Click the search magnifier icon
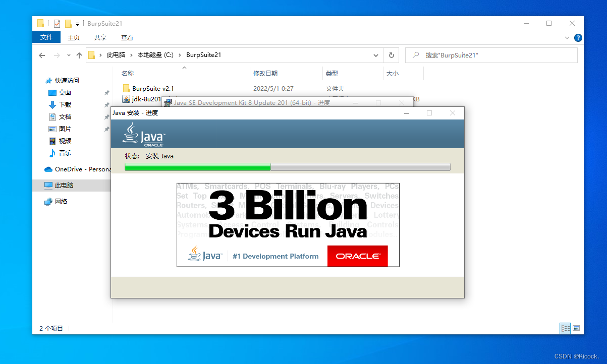Image resolution: width=607 pixels, height=364 pixels. click(416, 55)
